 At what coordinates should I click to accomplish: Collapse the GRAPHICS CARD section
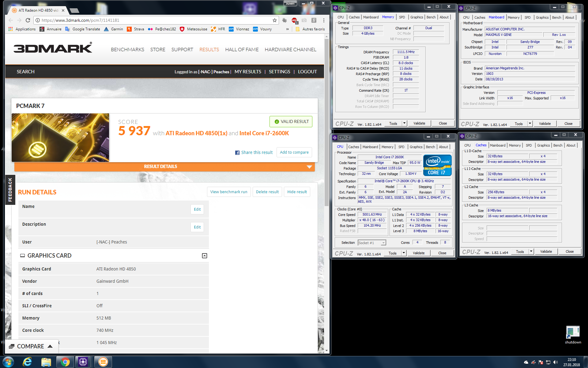tap(205, 256)
